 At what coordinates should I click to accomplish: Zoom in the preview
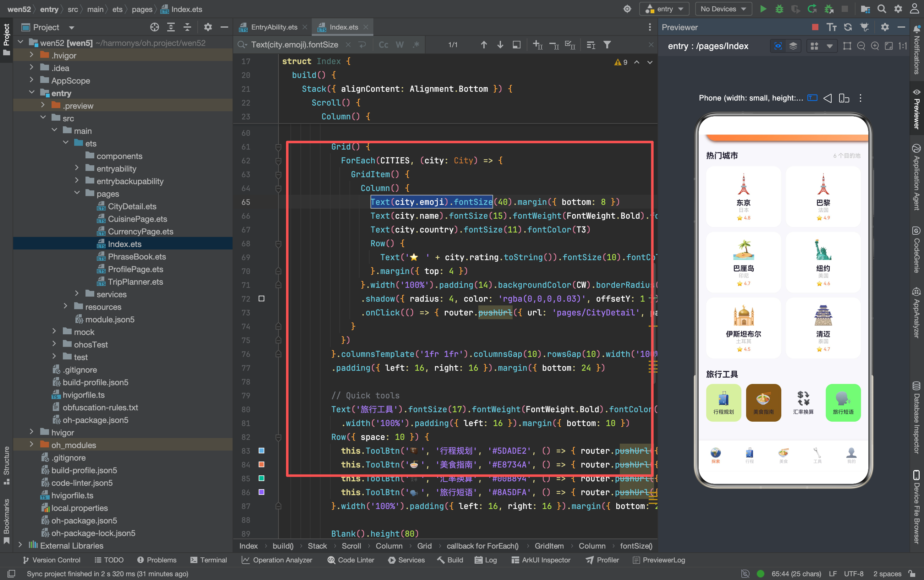[x=875, y=46]
